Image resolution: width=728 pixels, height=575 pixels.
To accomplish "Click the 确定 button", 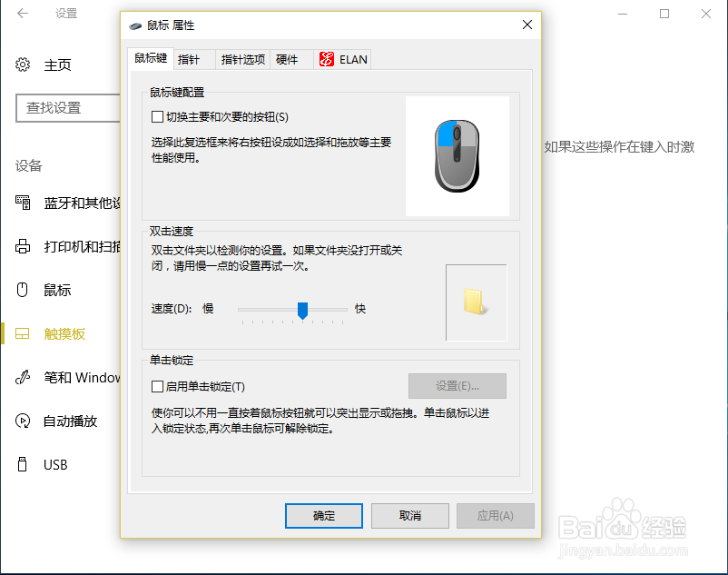I will pyautogui.click(x=324, y=516).
